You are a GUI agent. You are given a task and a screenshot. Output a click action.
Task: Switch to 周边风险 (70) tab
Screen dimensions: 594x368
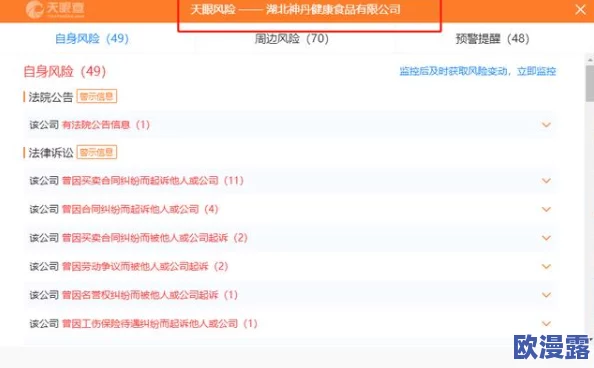[291, 38]
